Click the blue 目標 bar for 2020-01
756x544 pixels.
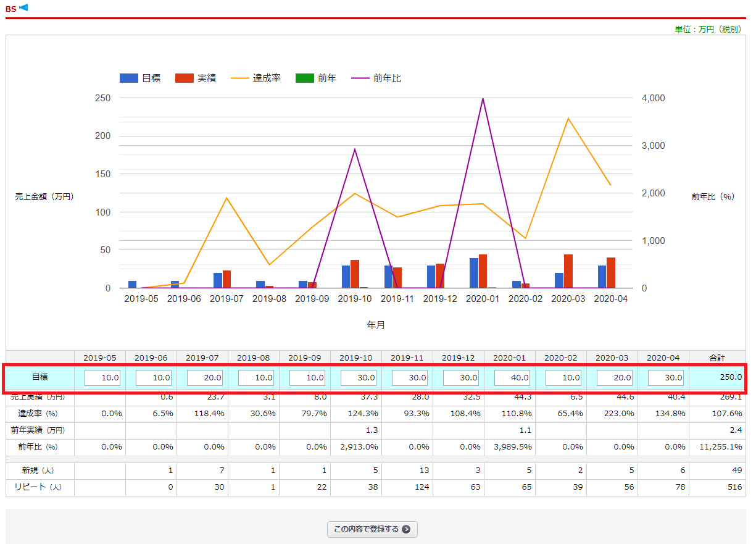pos(474,273)
